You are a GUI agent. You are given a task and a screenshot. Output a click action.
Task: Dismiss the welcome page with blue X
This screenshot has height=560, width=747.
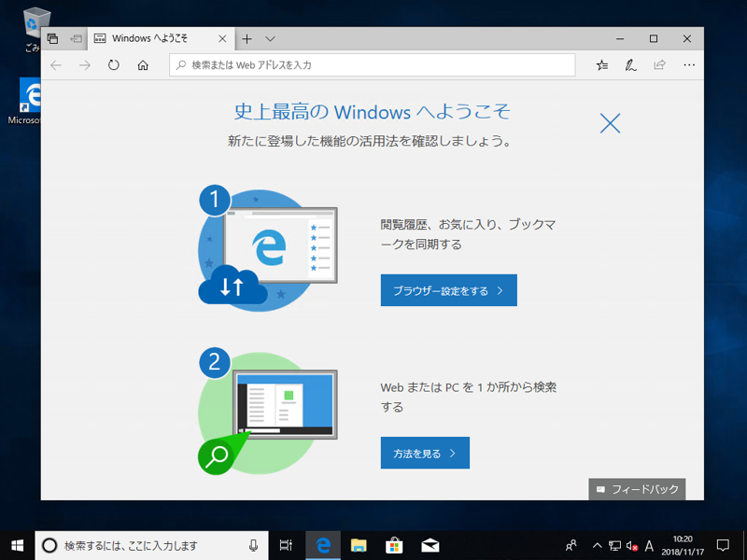click(x=611, y=123)
